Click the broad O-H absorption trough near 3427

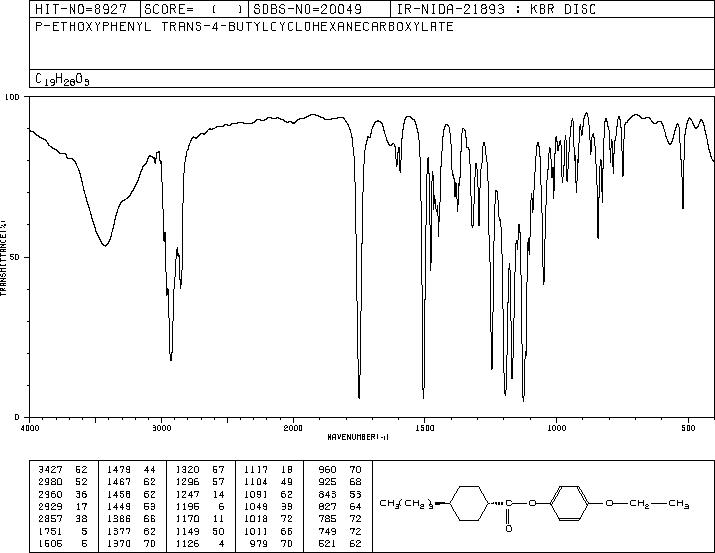point(105,245)
